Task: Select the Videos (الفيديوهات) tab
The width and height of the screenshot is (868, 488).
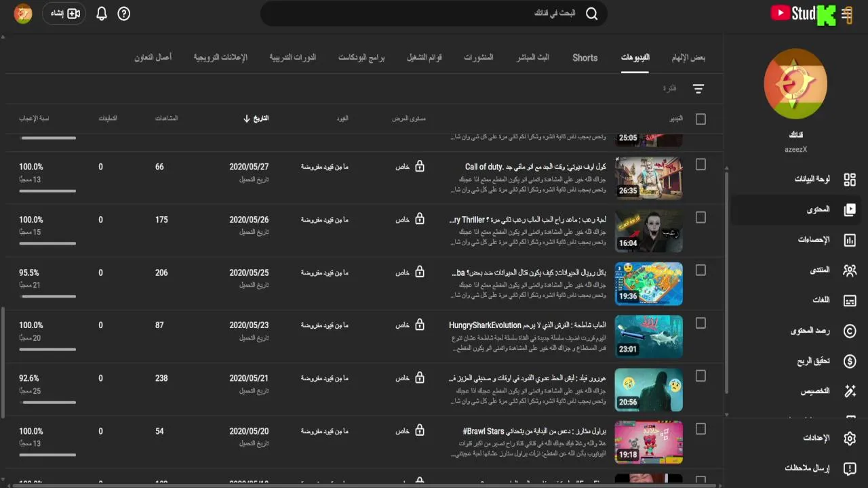Action: coord(635,58)
